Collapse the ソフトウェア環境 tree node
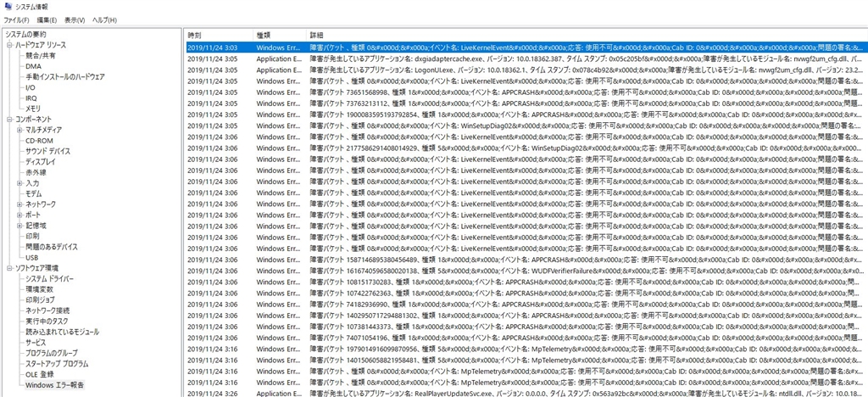868x397 pixels. (9, 268)
